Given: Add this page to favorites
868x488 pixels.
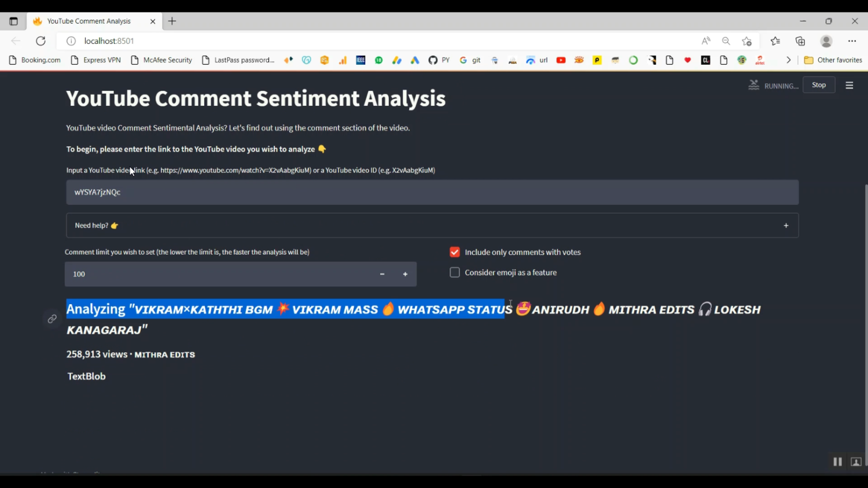Looking at the screenshot, I should coord(746,41).
